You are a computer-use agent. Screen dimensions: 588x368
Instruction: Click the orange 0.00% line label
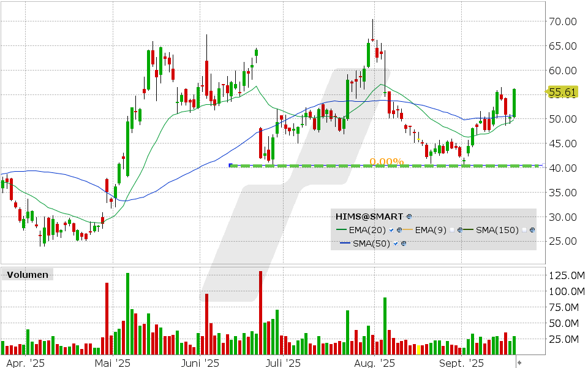pyautogui.click(x=386, y=162)
